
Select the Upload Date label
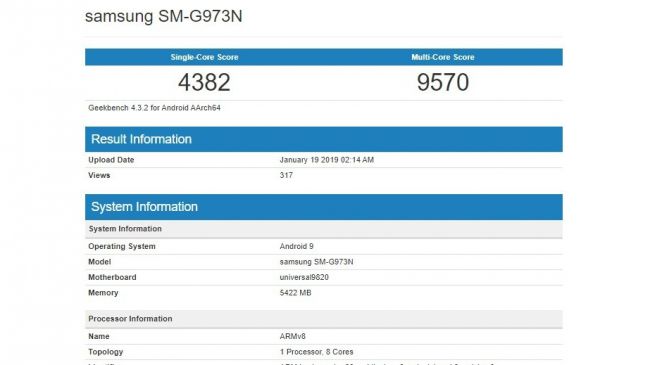click(111, 160)
